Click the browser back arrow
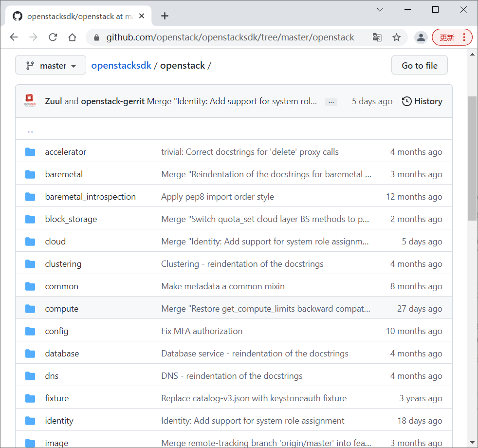 (14, 37)
